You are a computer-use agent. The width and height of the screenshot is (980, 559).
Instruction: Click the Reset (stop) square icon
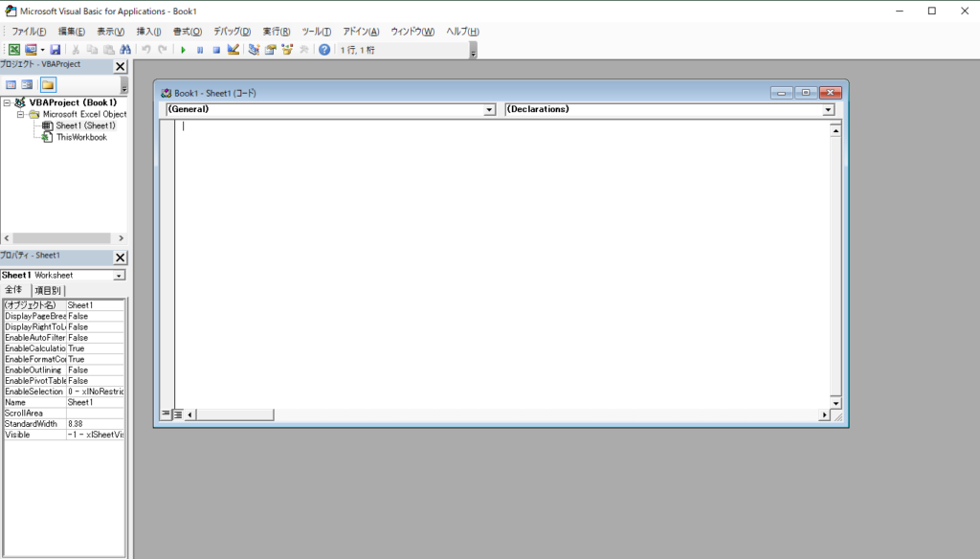point(215,50)
